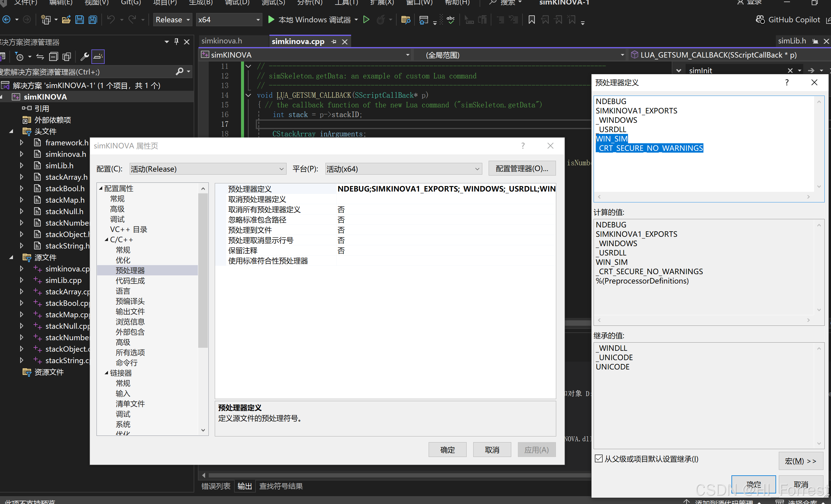831x504 pixels.
Task: Click the find-in-files folder icon
Action: (x=406, y=20)
